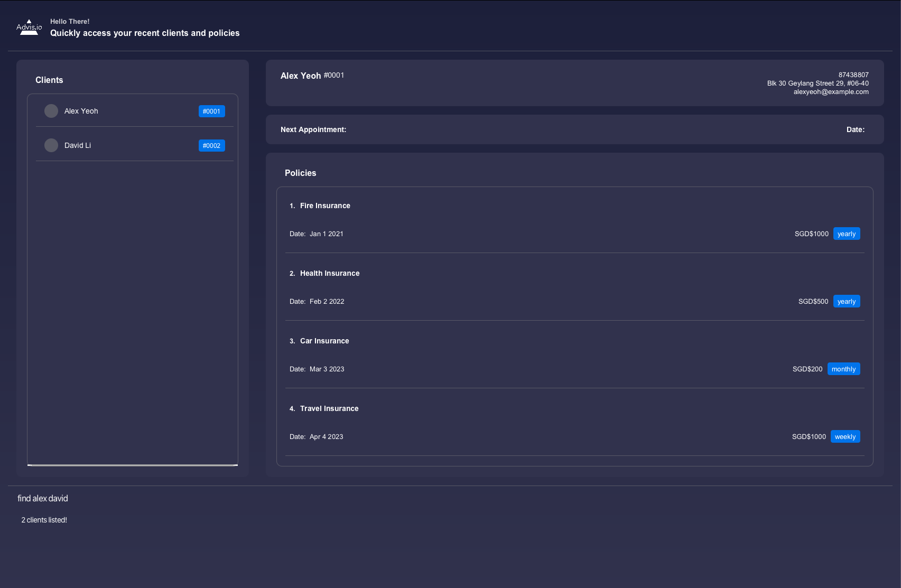Open the Alex Yeoh client row

134,111
